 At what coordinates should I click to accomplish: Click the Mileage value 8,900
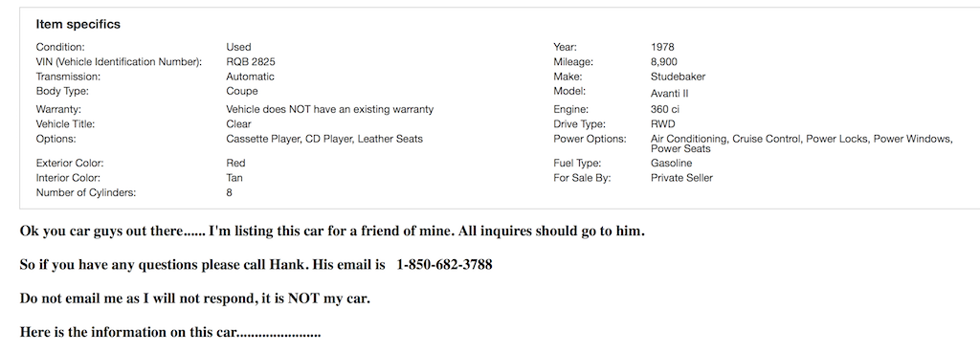(x=664, y=62)
